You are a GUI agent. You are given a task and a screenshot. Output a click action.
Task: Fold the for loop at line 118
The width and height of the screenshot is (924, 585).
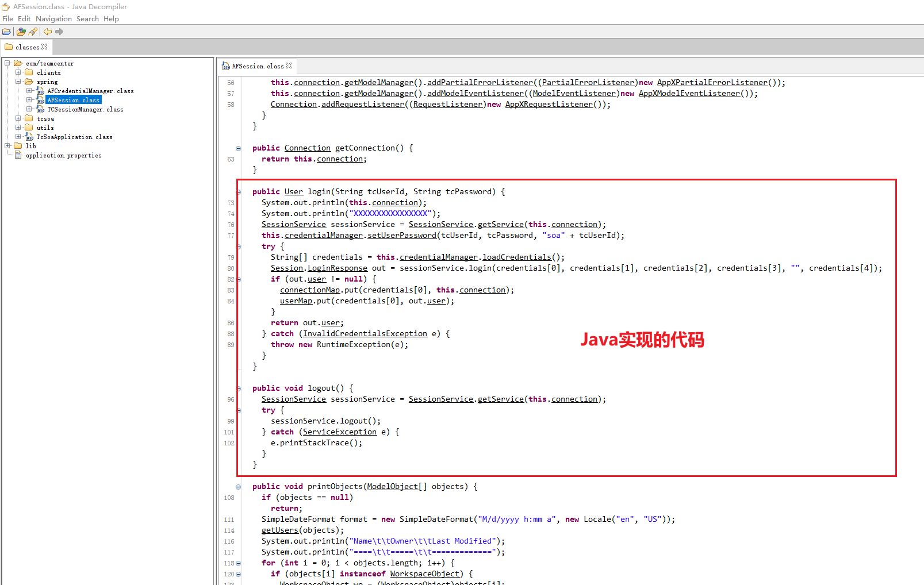pos(239,563)
